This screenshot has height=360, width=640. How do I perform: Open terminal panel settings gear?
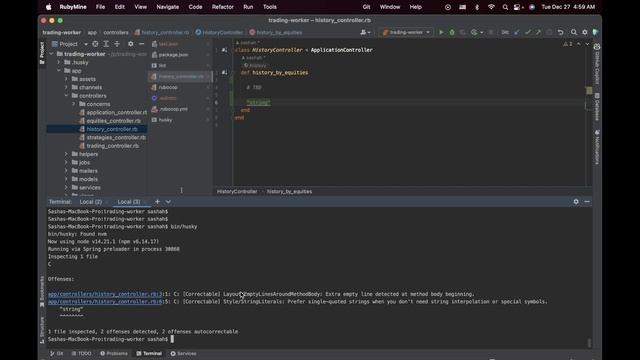576,202
